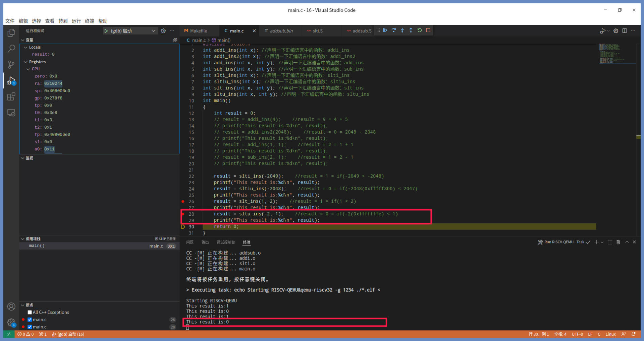Open the (gdb) 启动 configuration dropdown

click(x=153, y=31)
